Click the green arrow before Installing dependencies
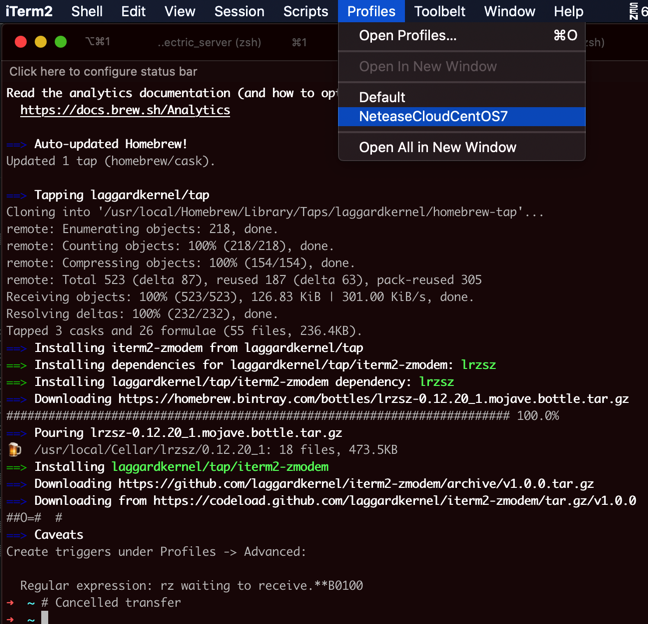 click(x=16, y=365)
